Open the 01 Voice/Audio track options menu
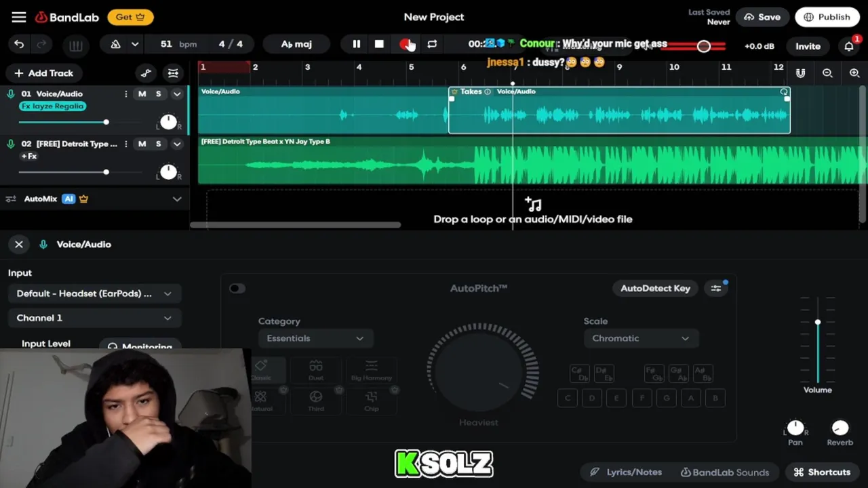Image resolution: width=868 pixels, height=488 pixels. click(x=125, y=94)
